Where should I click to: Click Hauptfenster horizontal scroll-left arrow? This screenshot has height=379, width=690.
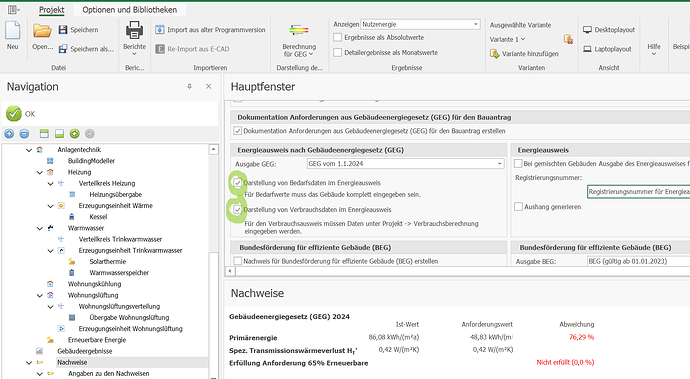[230, 271]
